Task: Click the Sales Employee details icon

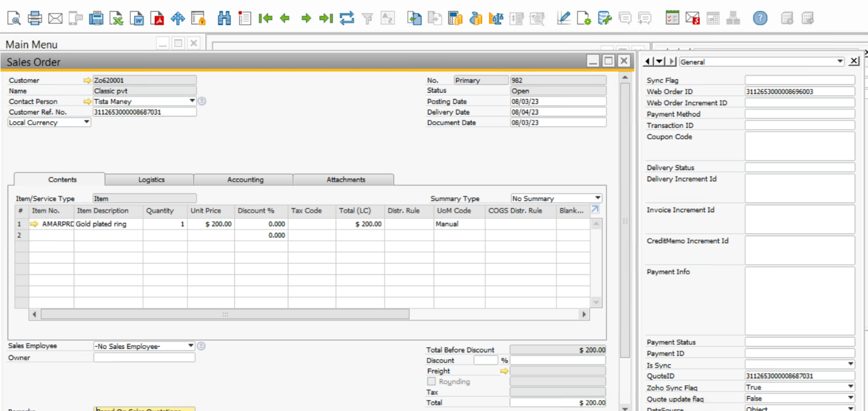Action: click(201, 346)
